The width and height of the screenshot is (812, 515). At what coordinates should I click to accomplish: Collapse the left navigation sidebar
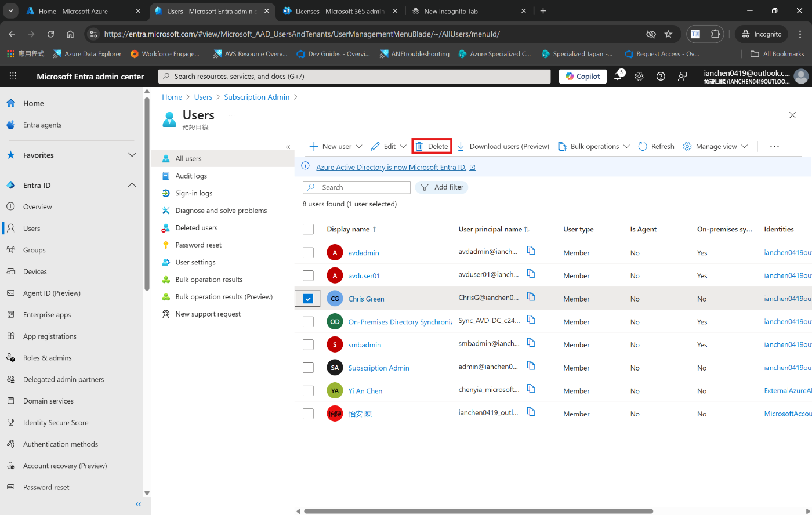pos(138,505)
